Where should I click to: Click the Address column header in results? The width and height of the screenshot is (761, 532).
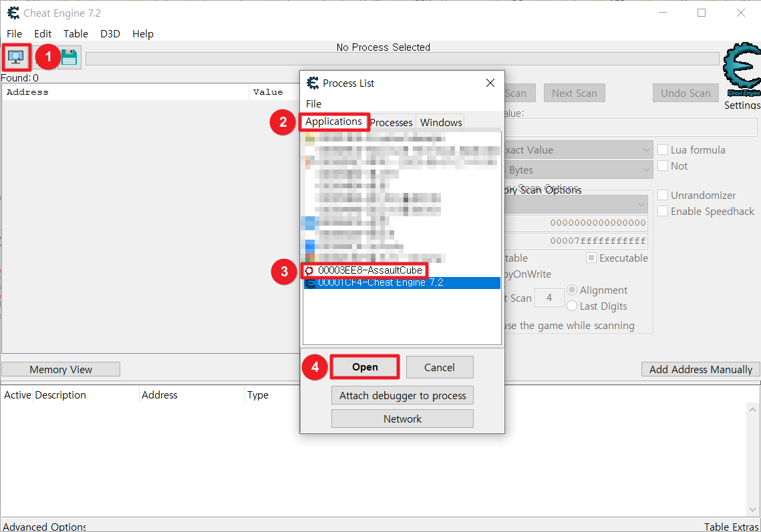[125, 92]
